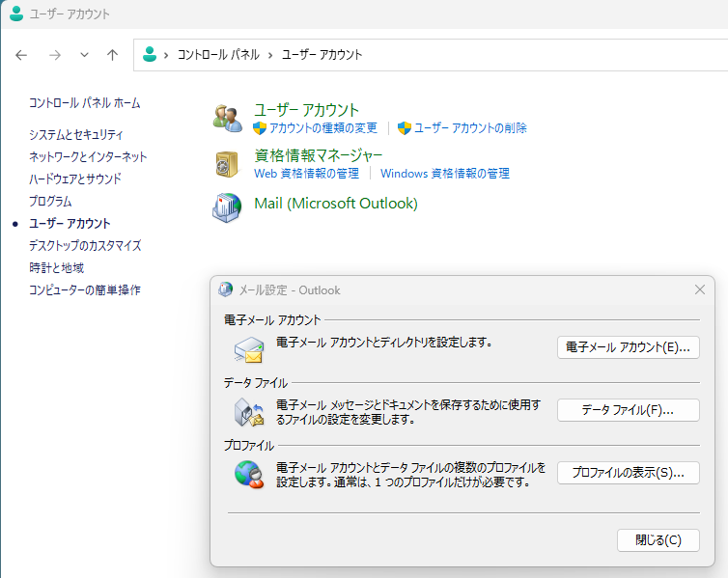Expand the chevron before ユーザー アカウント in address bar

pyautogui.click(x=270, y=55)
